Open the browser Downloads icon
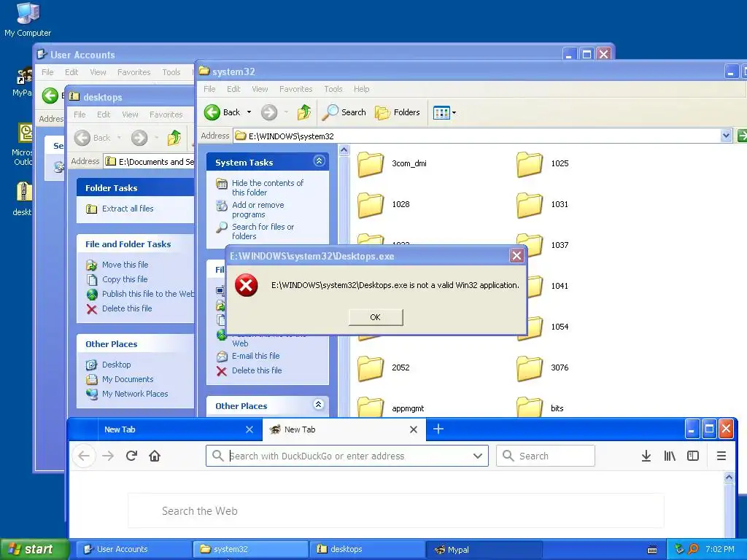The image size is (747, 560). point(646,456)
